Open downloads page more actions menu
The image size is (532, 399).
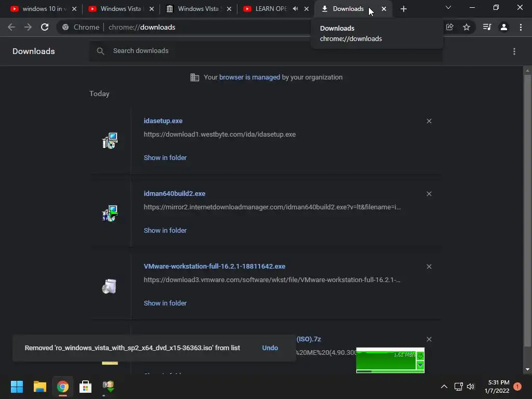pyautogui.click(x=514, y=51)
